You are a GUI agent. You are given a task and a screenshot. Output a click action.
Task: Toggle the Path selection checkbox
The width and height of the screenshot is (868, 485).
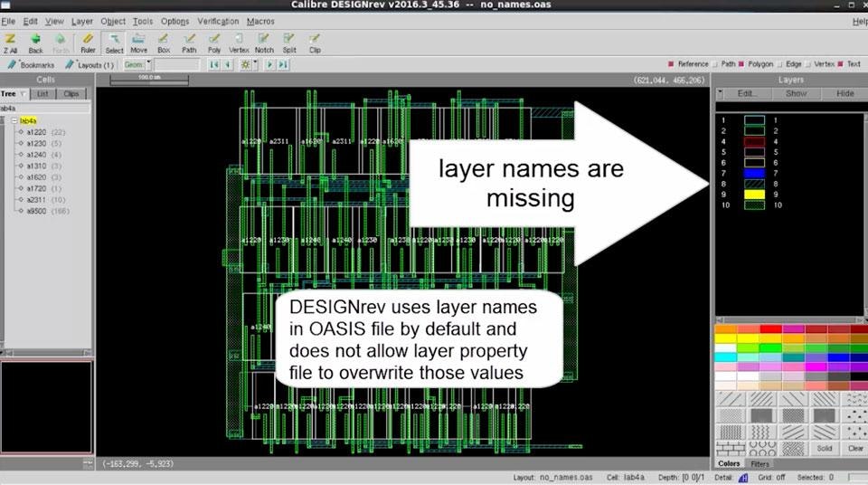[715, 64]
